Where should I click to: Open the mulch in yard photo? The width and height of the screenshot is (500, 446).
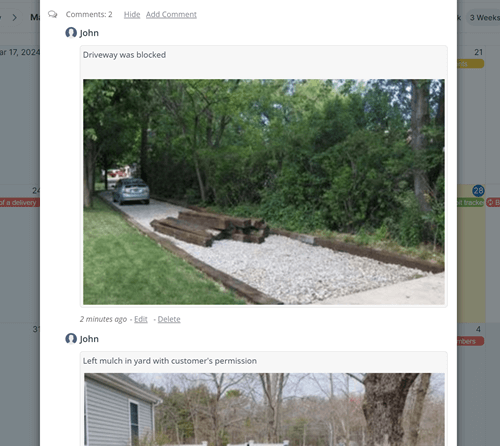pos(264,409)
